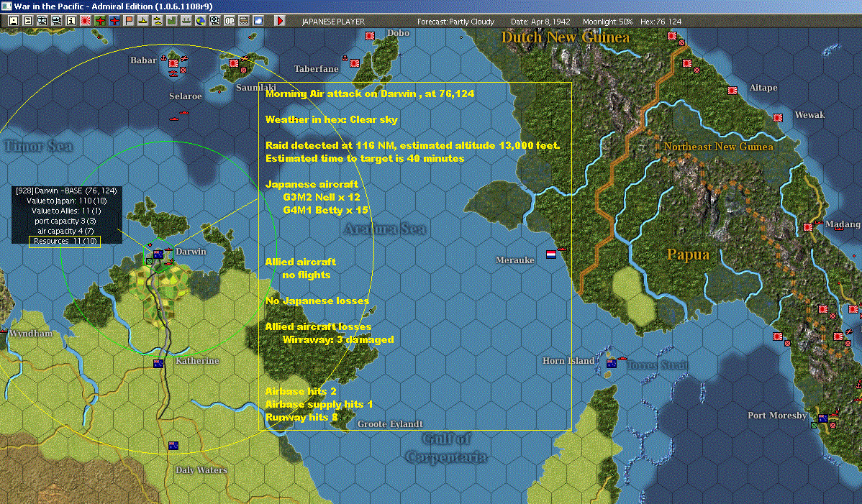
Task: Select the Australian flag base at Port Moresby
Action: (x=823, y=418)
